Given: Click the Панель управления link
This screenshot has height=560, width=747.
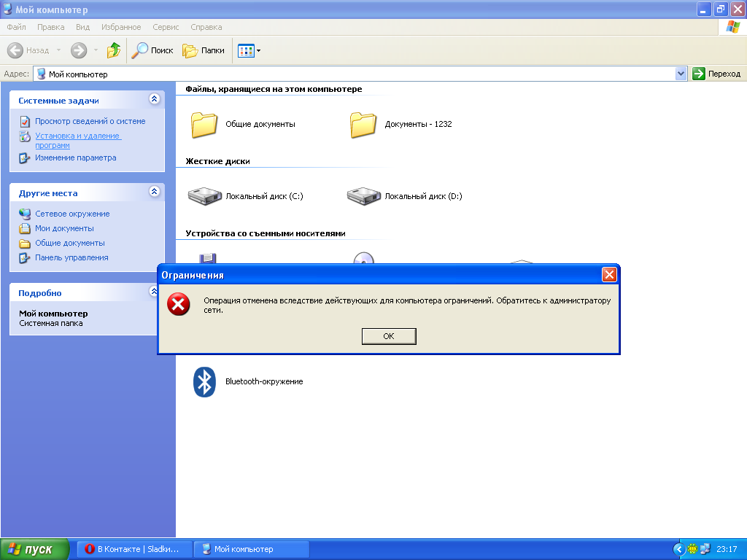Looking at the screenshot, I should click(71, 257).
